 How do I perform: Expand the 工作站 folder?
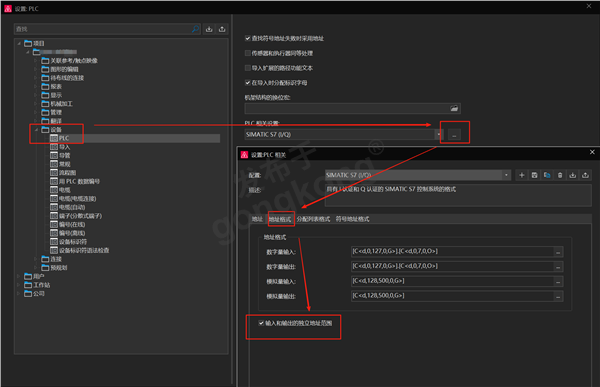tap(19, 285)
